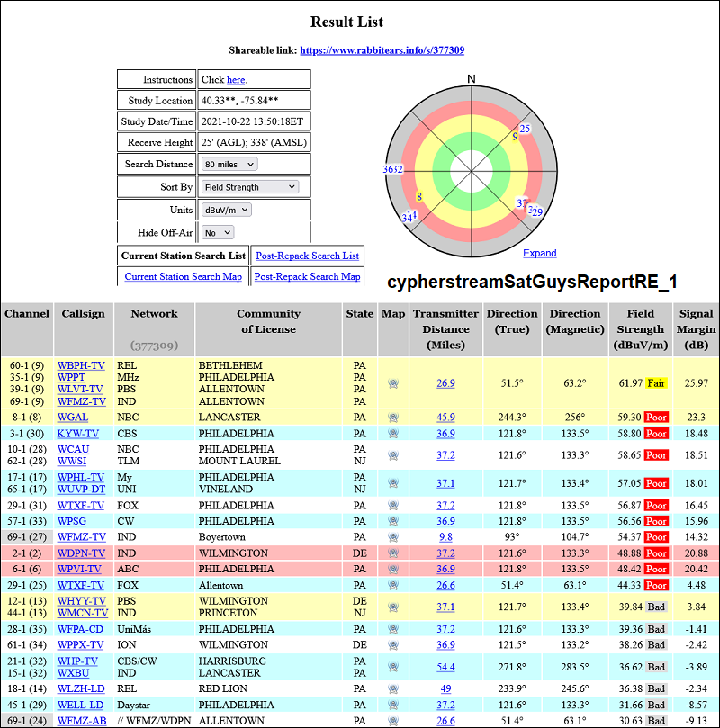
Task: Open the map icon for WHYY-TV and WMCN-TV
Action: coord(393,607)
